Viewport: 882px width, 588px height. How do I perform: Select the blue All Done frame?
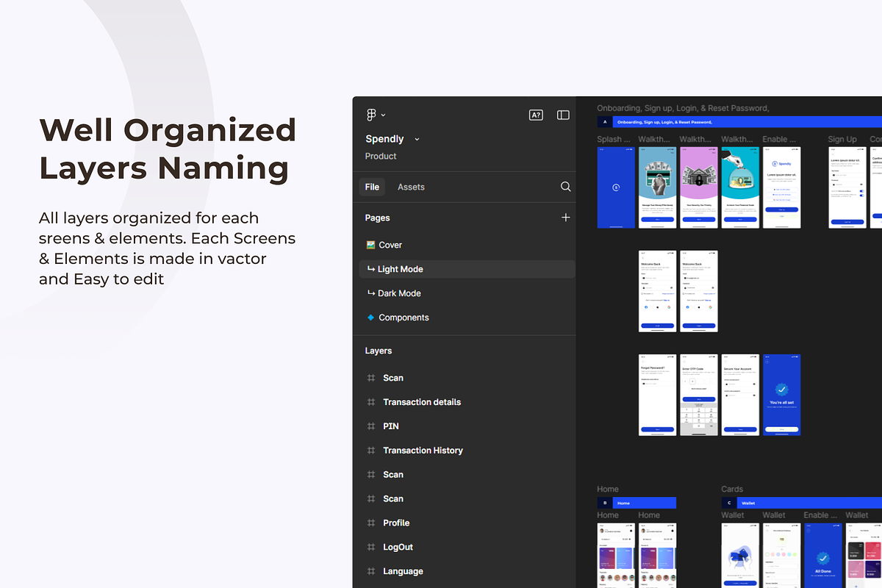pyautogui.click(x=822, y=555)
